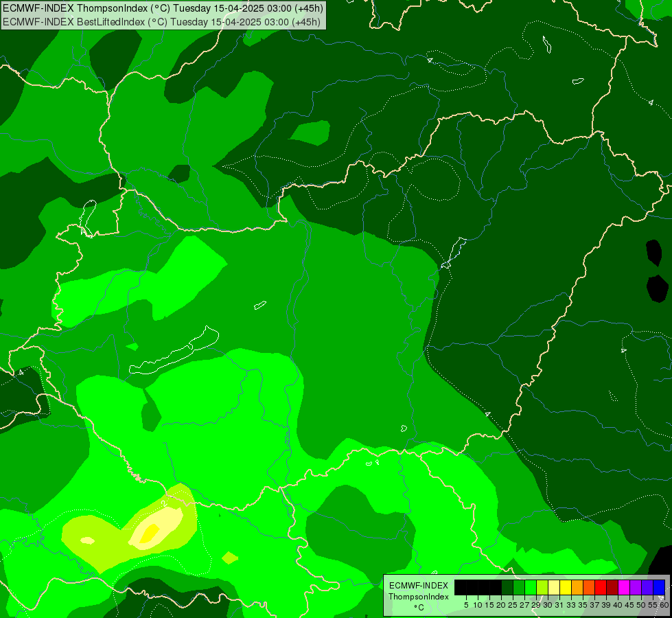Click the legend scale value '25'
Image resolution: width=672 pixels, height=618 pixels.
coord(513,605)
